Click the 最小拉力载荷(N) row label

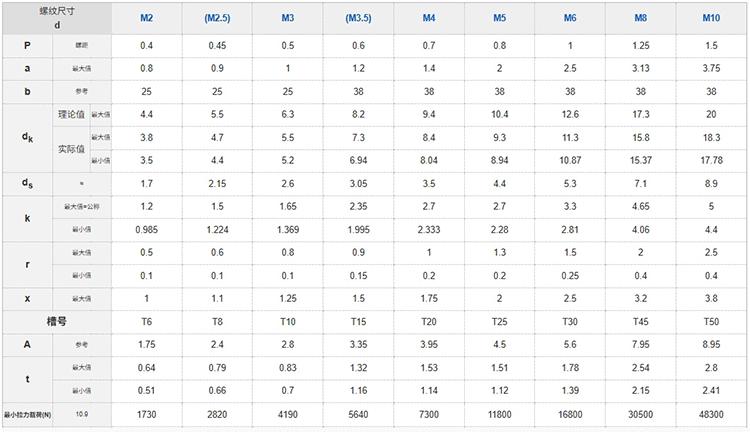point(28,413)
